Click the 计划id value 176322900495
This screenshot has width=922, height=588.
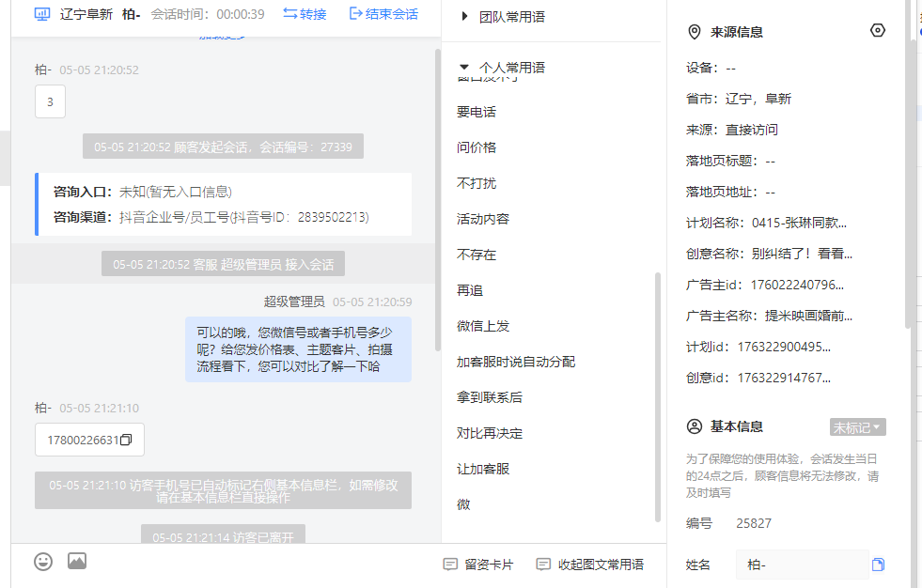click(784, 348)
